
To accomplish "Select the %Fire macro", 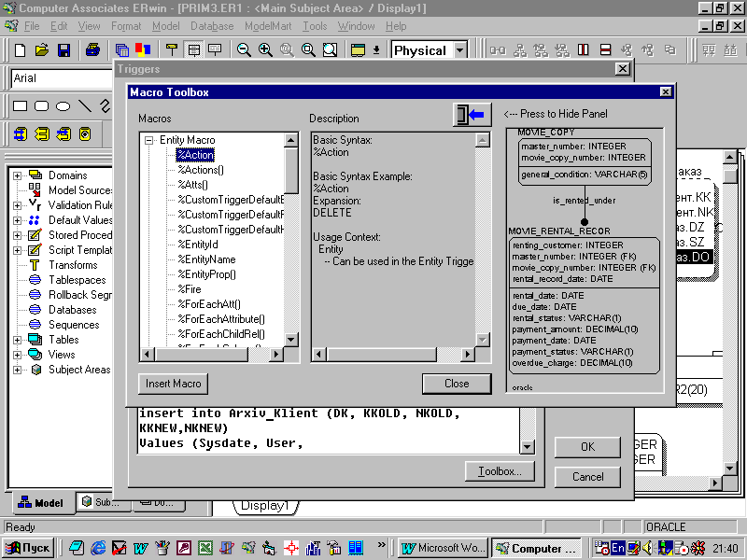I will pyautogui.click(x=190, y=289).
